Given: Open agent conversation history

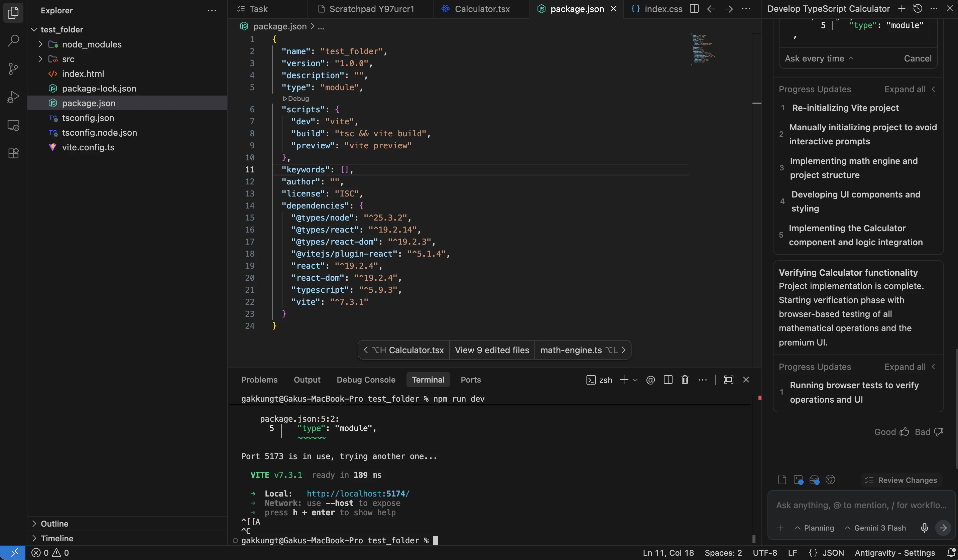Looking at the screenshot, I should (918, 8).
